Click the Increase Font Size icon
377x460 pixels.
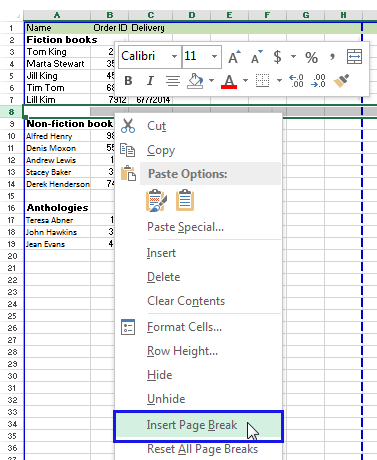pos(234,57)
